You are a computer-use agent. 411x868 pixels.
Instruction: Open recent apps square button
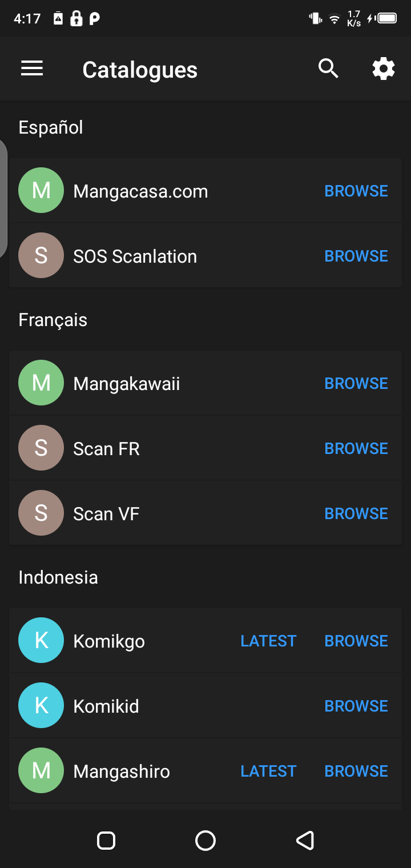tap(106, 840)
